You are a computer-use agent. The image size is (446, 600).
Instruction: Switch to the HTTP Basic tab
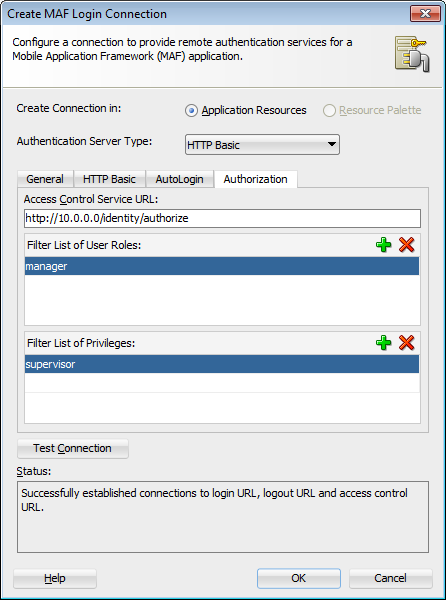point(109,179)
